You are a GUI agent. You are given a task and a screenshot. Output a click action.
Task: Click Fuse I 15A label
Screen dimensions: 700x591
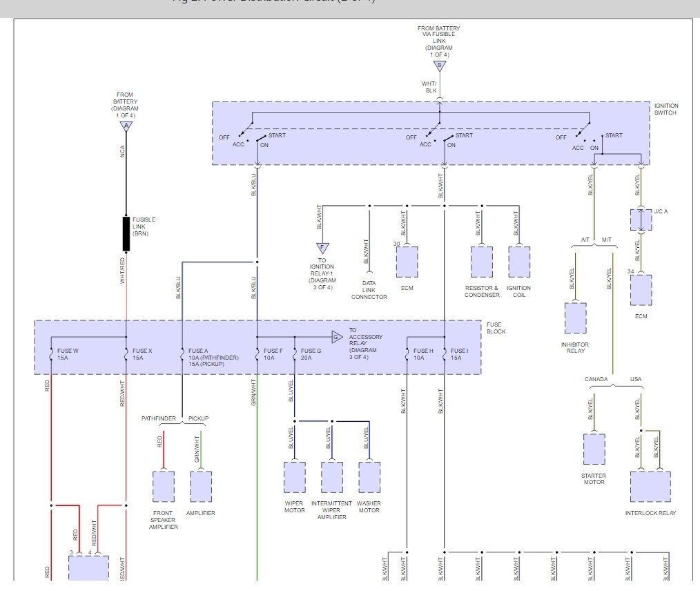click(459, 354)
